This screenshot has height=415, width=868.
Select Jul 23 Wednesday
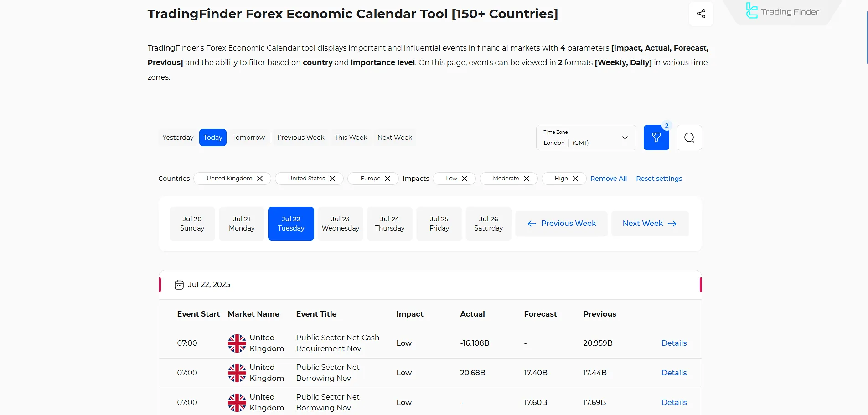pyautogui.click(x=341, y=224)
